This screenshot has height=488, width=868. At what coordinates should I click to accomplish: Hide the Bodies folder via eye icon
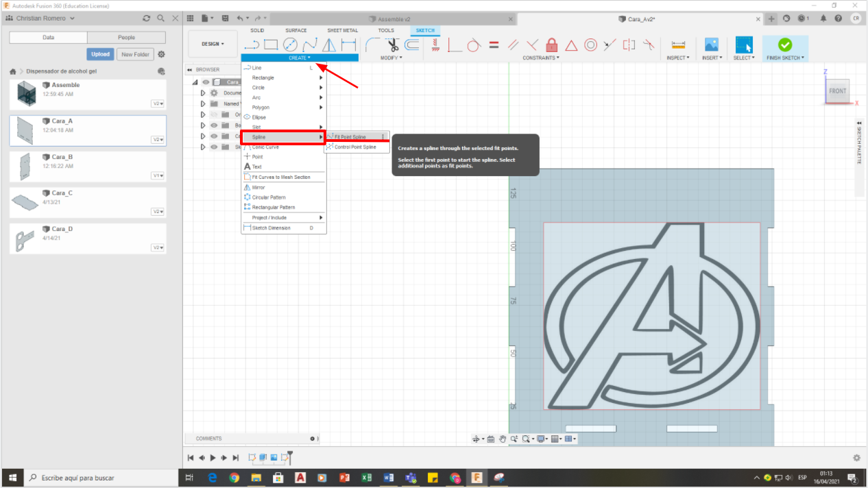[x=214, y=125]
